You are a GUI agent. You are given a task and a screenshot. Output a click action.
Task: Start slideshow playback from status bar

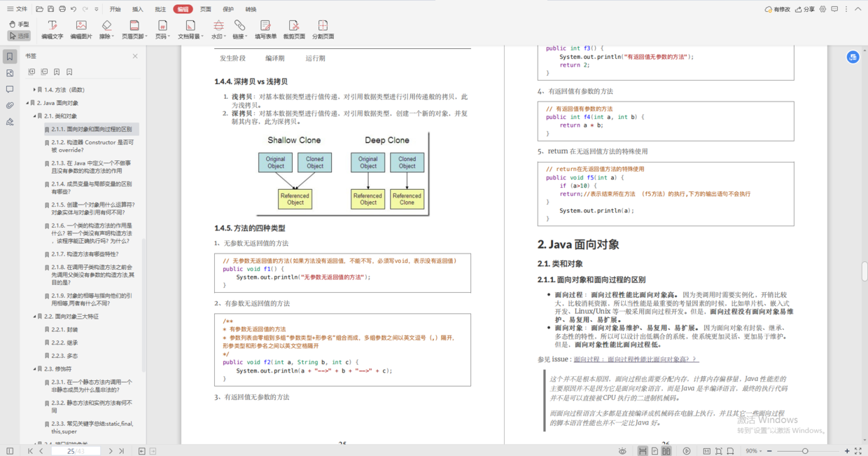(x=687, y=451)
